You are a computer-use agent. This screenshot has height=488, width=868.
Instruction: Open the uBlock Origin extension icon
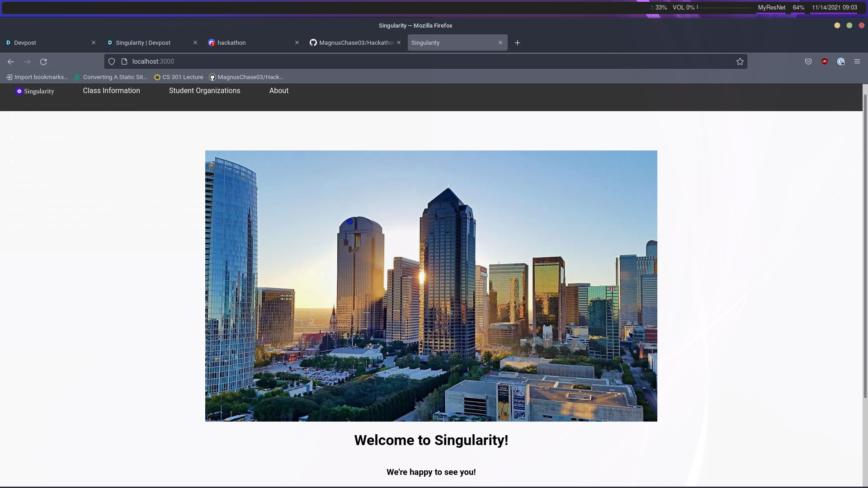pyautogui.click(x=825, y=62)
